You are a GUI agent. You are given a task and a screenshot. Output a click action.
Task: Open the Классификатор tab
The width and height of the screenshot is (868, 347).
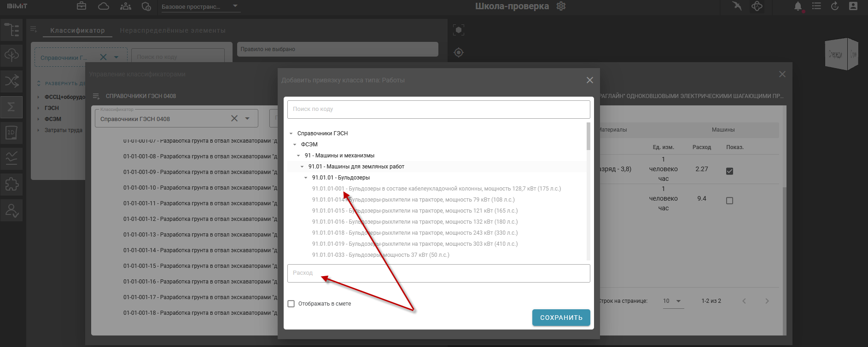[77, 30]
